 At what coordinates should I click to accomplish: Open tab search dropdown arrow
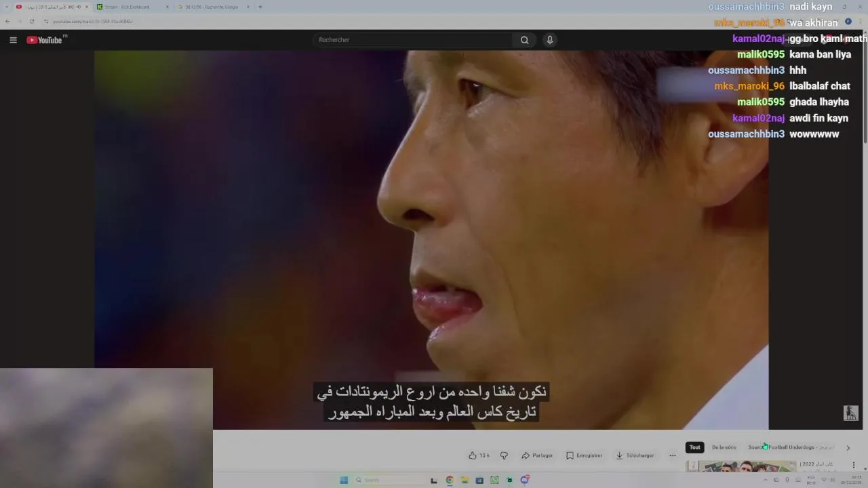point(5,7)
